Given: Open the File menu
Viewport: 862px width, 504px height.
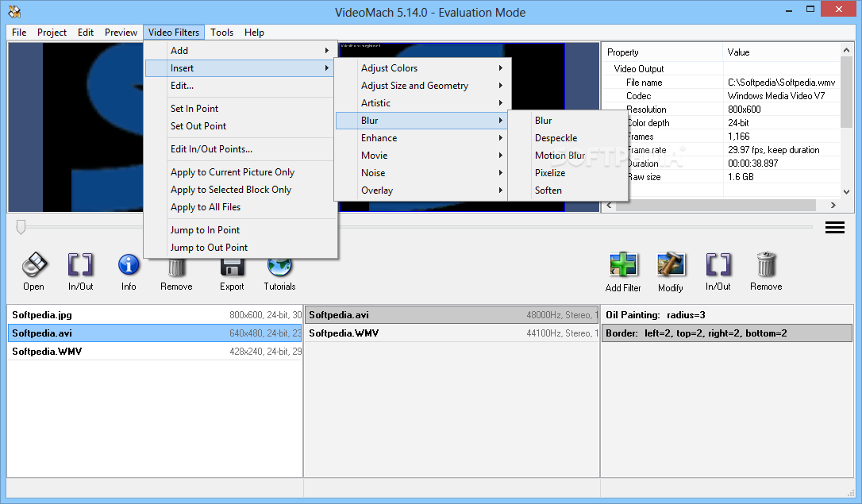Looking at the screenshot, I should click(x=19, y=33).
